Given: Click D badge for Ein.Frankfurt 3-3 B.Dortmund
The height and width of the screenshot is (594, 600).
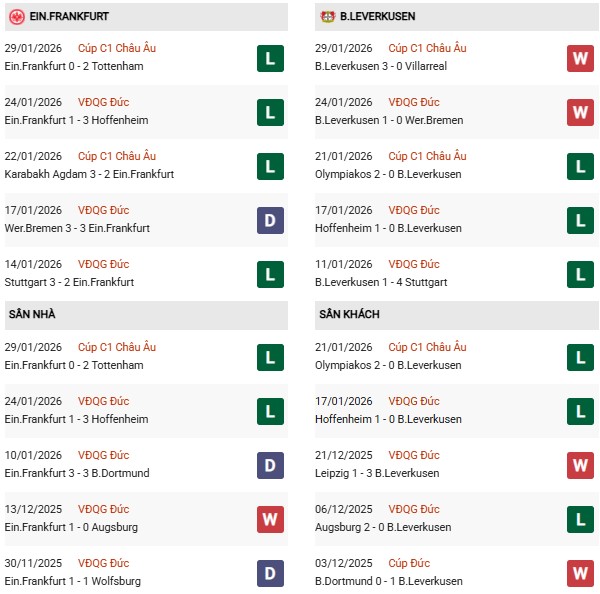Looking at the screenshot, I should 269,465.
